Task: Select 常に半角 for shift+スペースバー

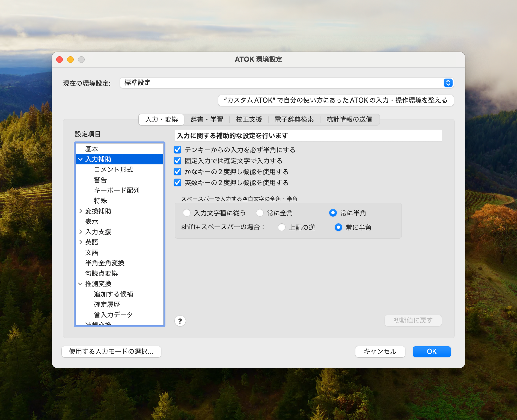Action: (338, 227)
